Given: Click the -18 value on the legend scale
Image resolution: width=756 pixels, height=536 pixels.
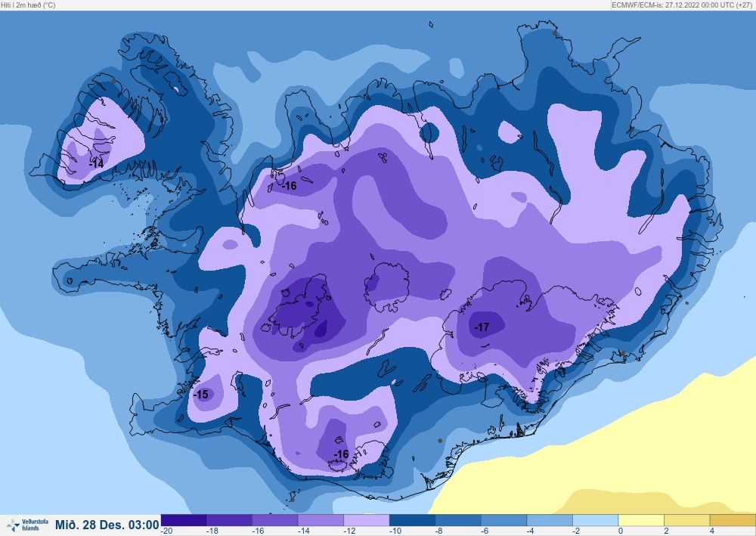Looking at the screenshot, I should tap(212, 531).
